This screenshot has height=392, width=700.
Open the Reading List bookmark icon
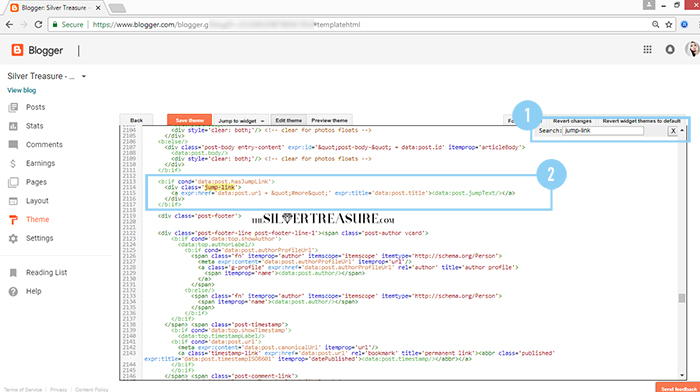click(x=13, y=272)
